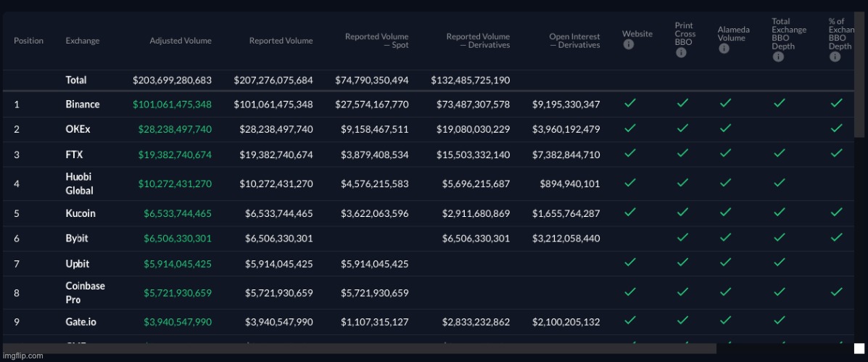The image size is (868, 362).
Task: Click info icon under % of Exchange BBO Depth
Action: [x=835, y=57]
